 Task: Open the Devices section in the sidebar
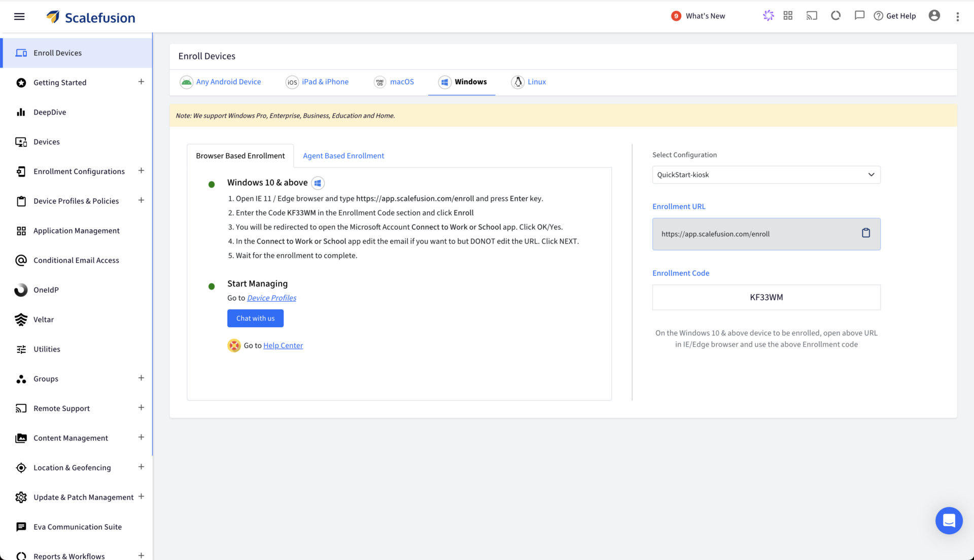coord(46,142)
